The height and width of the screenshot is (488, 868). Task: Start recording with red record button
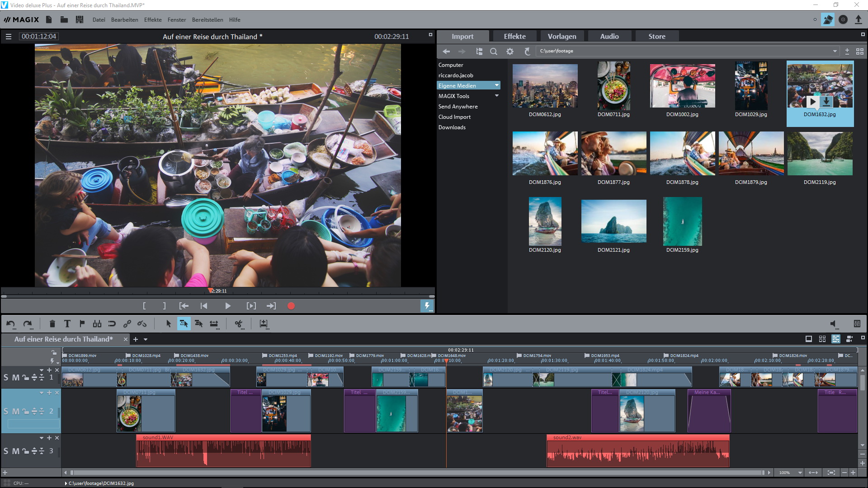point(291,306)
